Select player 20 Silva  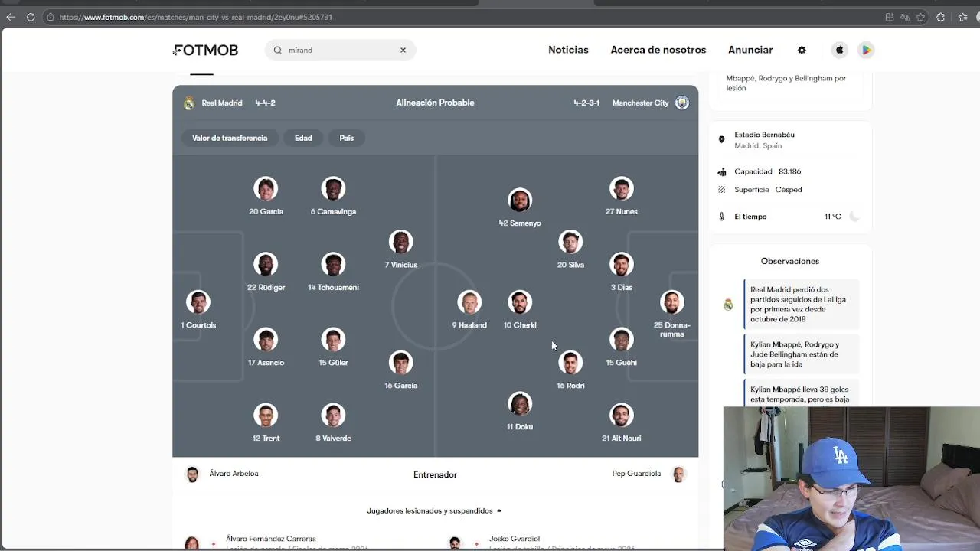[x=570, y=249]
